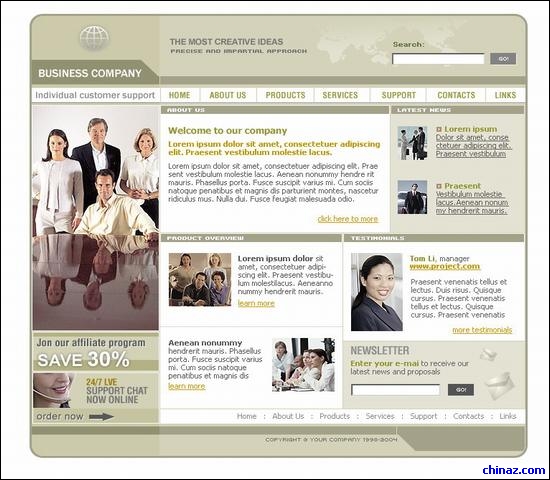Viewport: 550px width, 480px height.
Task: Visit the www.project.com link
Action: click(444, 266)
